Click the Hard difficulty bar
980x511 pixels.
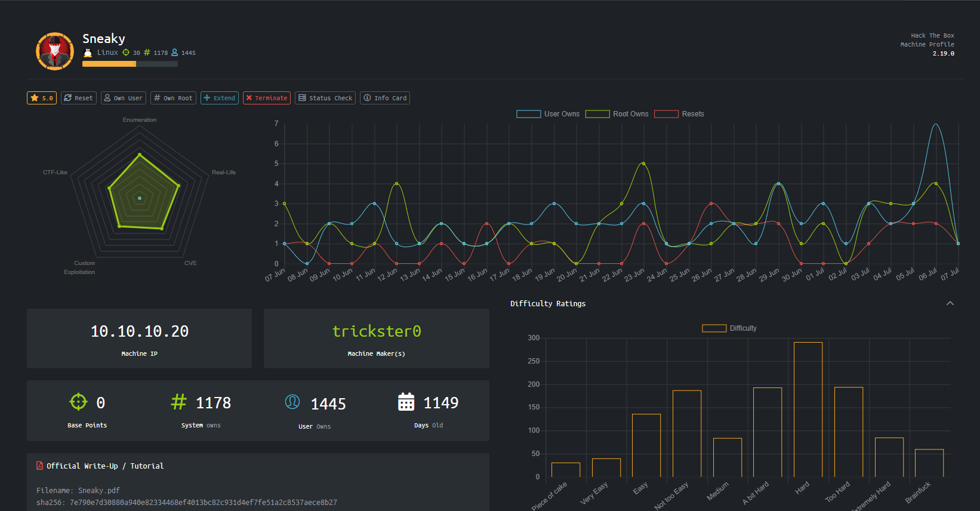(808, 410)
